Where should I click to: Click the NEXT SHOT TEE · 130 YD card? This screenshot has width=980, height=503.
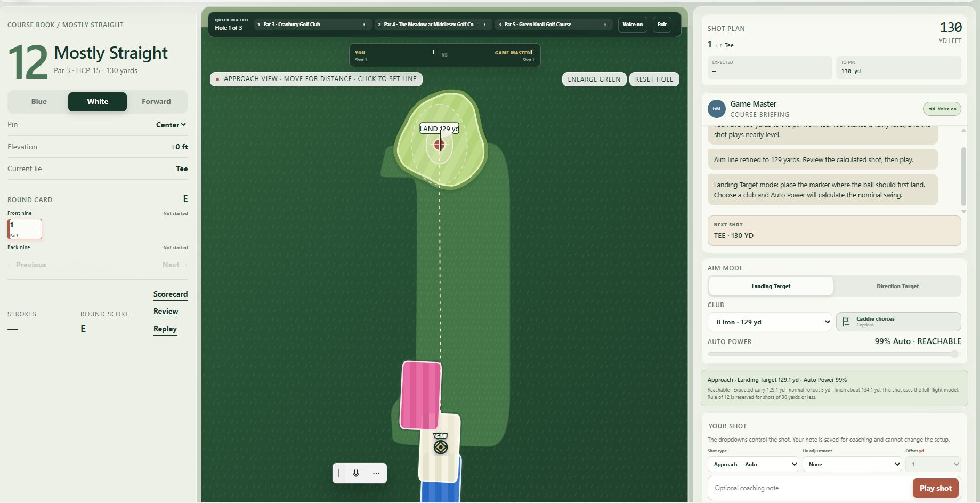click(x=834, y=230)
